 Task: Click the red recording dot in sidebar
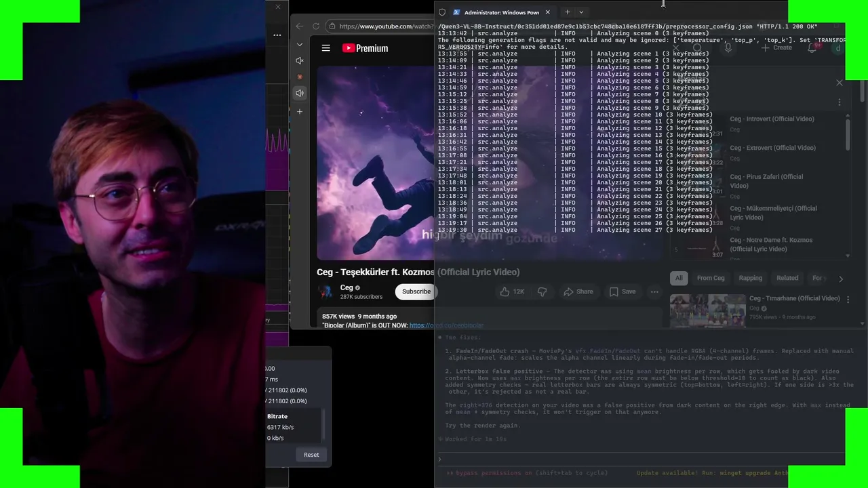pos(300,77)
